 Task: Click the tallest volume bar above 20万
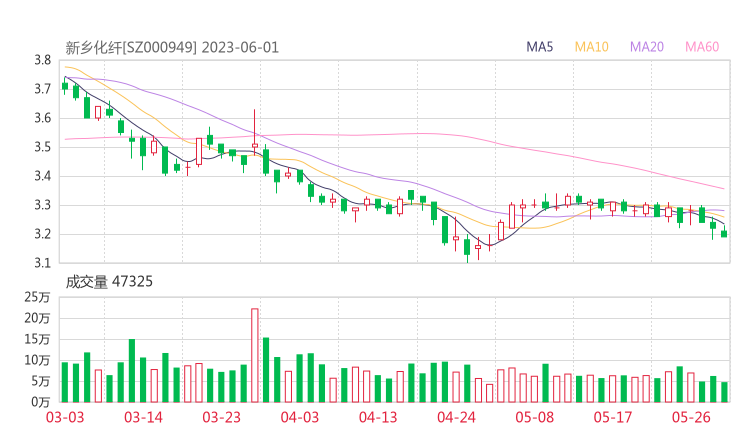click(x=255, y=355)
